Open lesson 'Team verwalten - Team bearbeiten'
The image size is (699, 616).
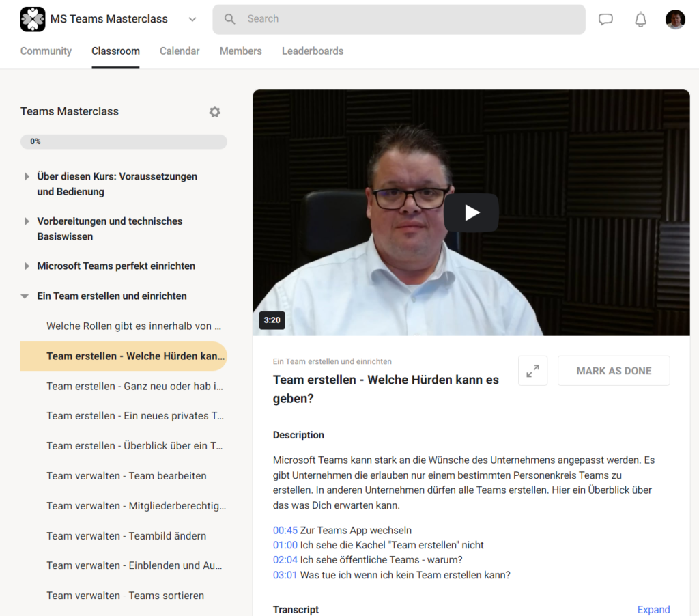click(126, 475)
